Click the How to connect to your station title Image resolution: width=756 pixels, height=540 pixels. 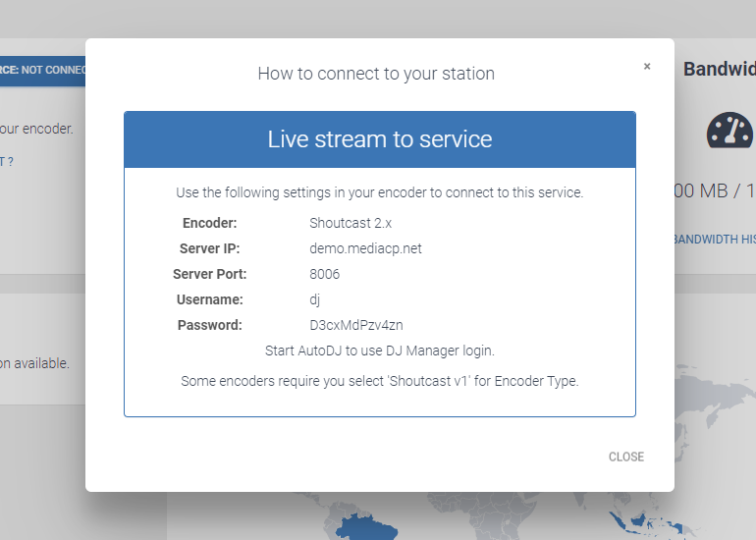376,74
